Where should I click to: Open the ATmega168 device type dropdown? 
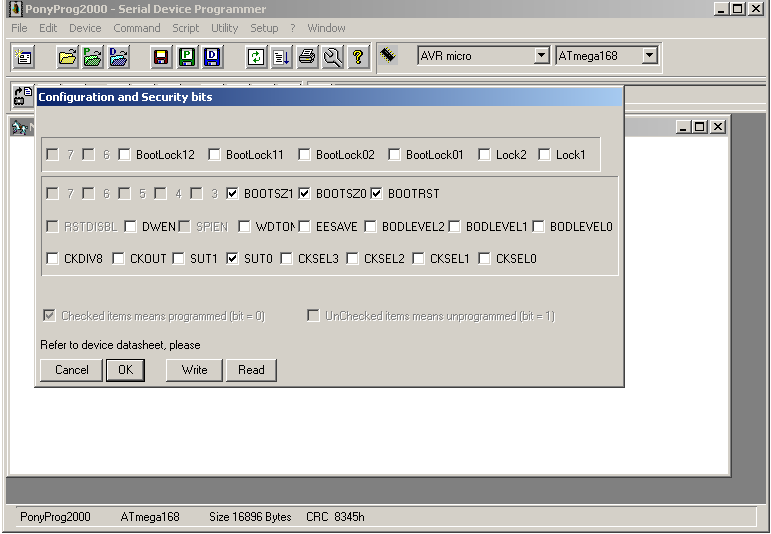[650, 56]
